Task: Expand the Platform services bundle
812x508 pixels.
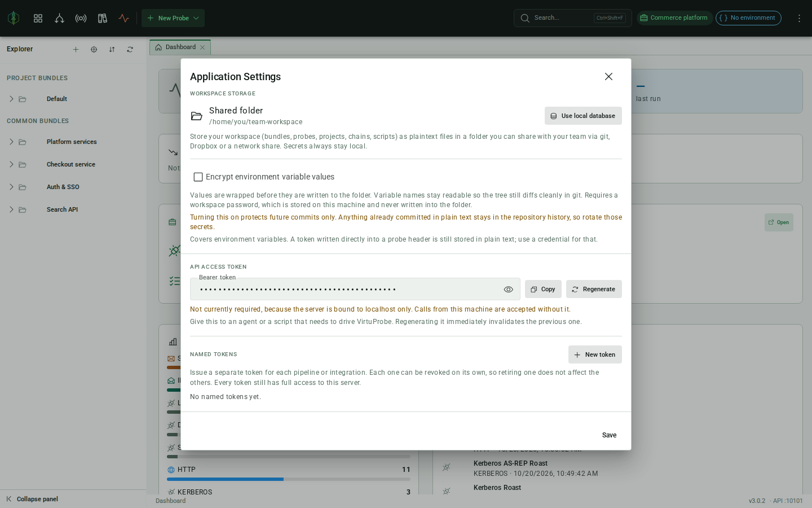Action: coord(11,142)
